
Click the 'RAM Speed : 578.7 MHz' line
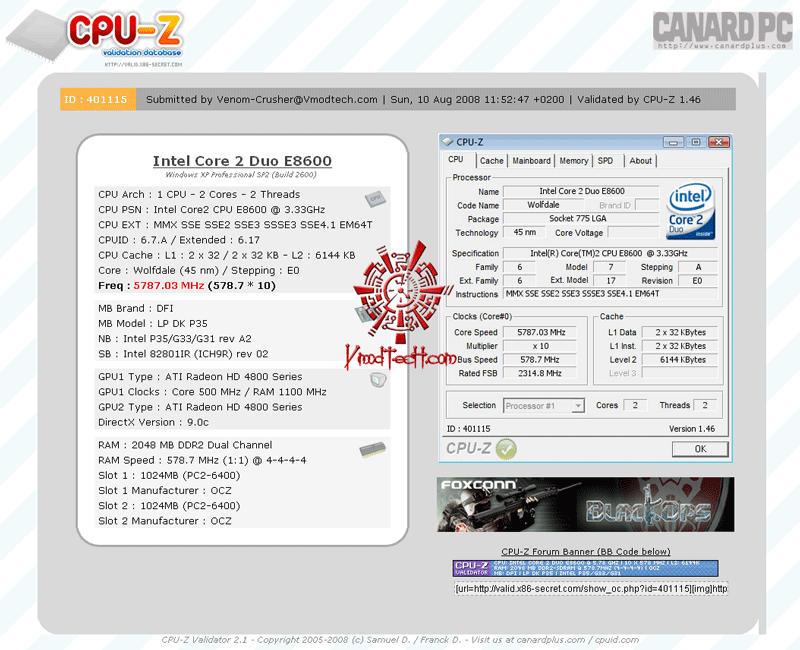(202, 460)
